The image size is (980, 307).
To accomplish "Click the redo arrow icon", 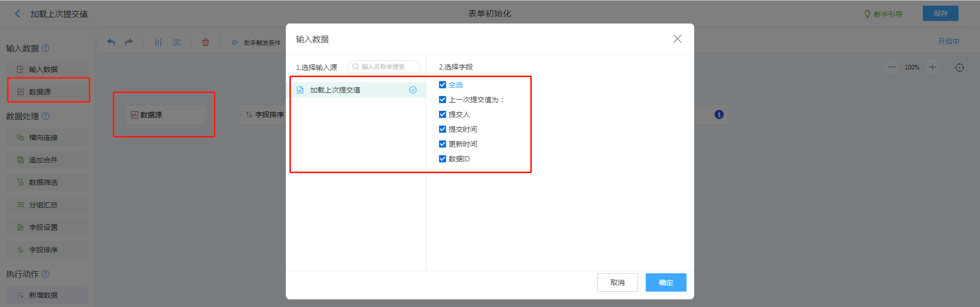I will (x=129, y=42).
